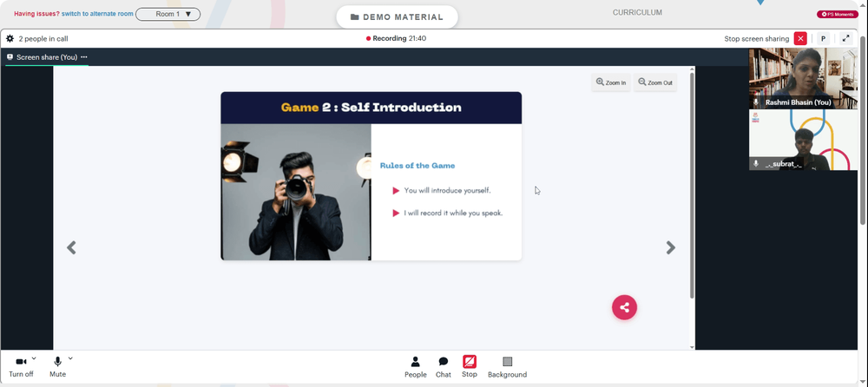
Task: Click the pink share floating button
Action: [x=624, y=307]
